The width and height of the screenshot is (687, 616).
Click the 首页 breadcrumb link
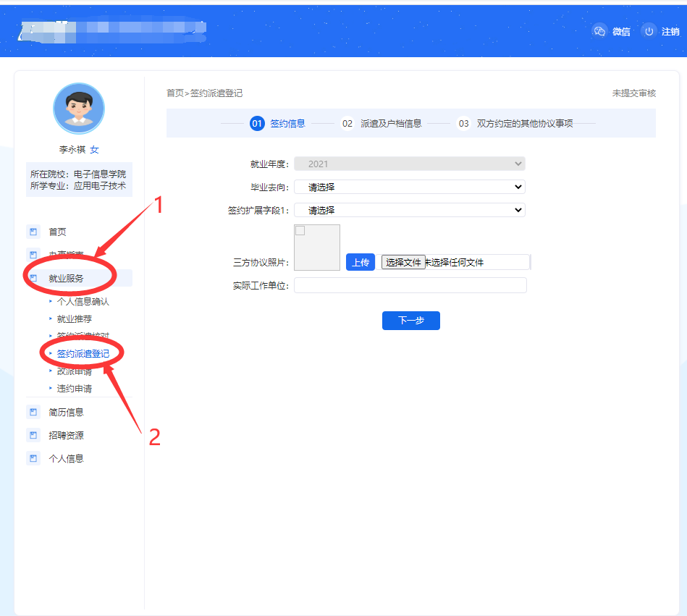tap(174, 93)
